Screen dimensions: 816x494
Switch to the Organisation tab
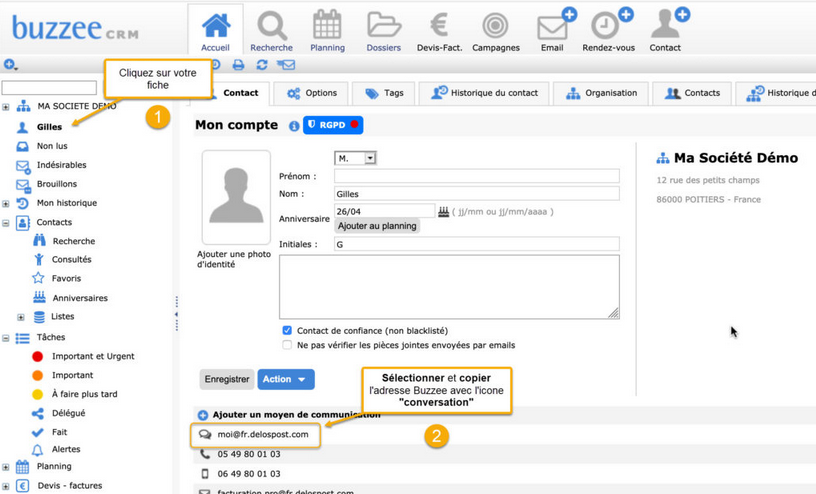pyautogui.click(x=601, y=93)
